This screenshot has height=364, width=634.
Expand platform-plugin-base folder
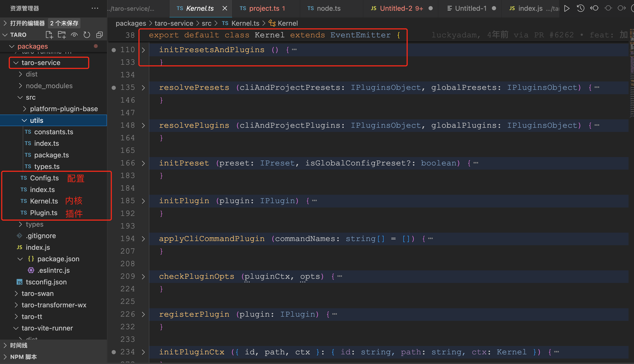coord(24,109)
